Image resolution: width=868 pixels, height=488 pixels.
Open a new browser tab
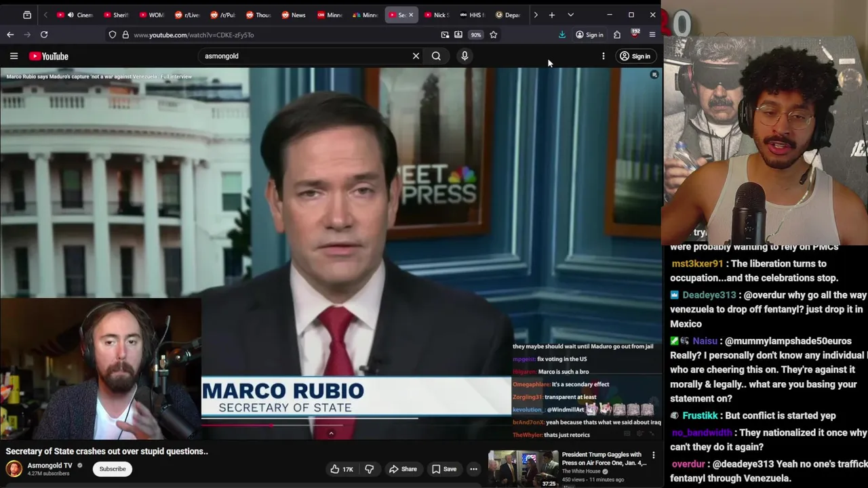(x=552, y=15)
